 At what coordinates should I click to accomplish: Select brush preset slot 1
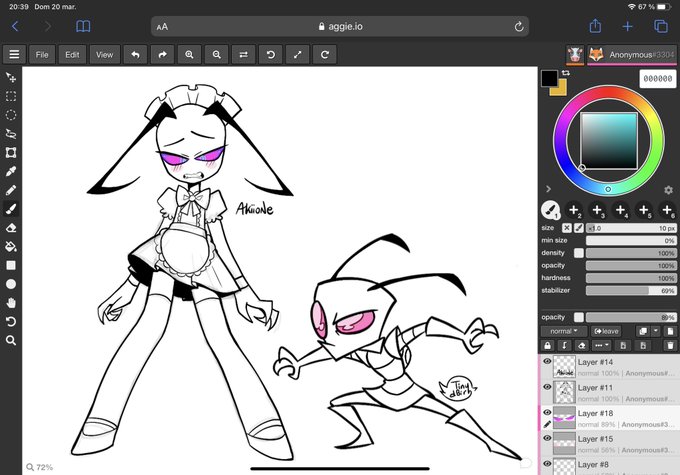pos(550,210)
